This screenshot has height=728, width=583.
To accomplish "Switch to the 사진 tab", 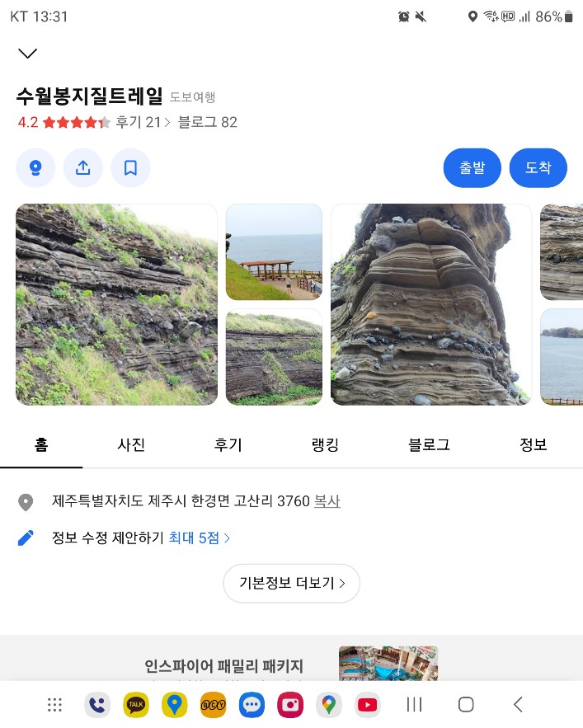I will coord(131,445).
